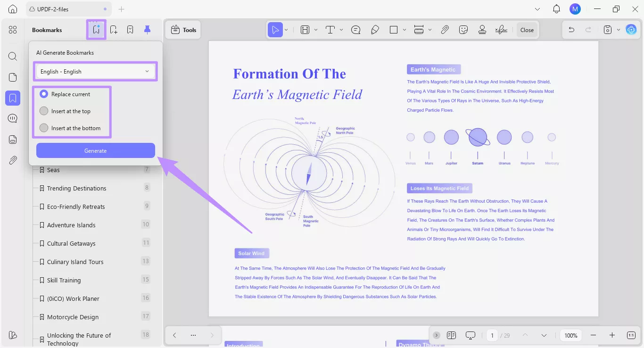Add a new bookmark with the add bookmark icon
644x348 pixels.
[113, 29]
